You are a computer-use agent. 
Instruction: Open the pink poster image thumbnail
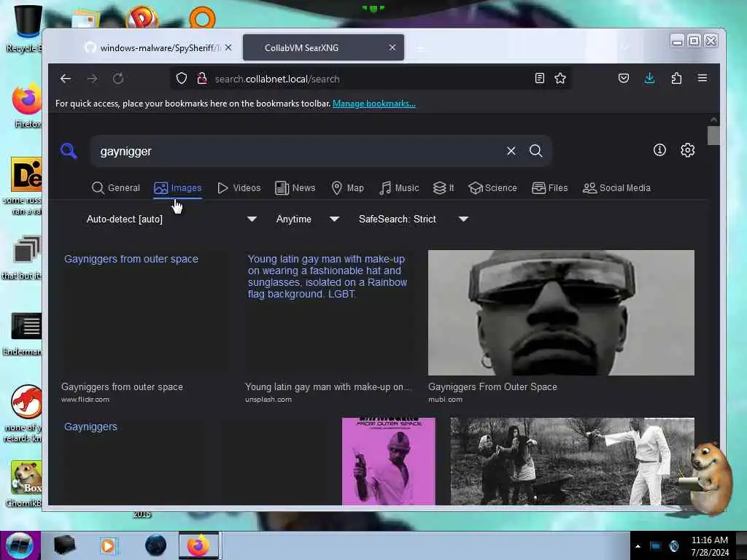pyautogui.click(x=388, y=461)
